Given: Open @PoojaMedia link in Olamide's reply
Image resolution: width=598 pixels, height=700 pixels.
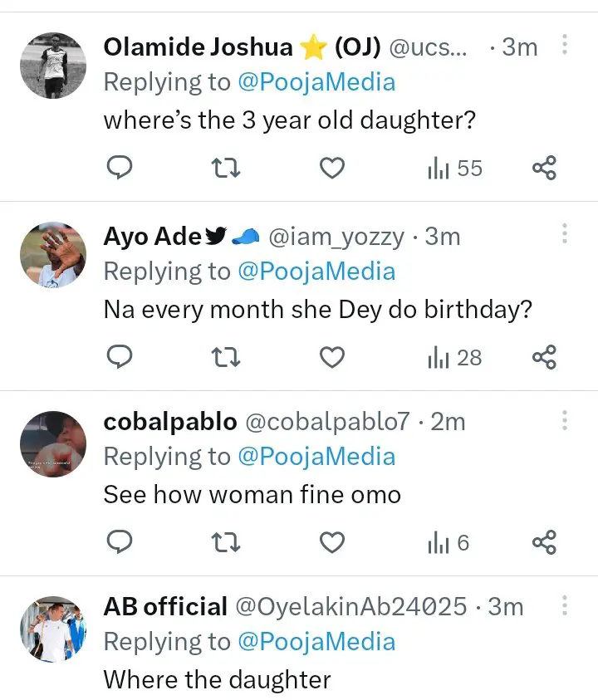Looking at the screenshot, I should pyautogui.click(x=317, y=82).
